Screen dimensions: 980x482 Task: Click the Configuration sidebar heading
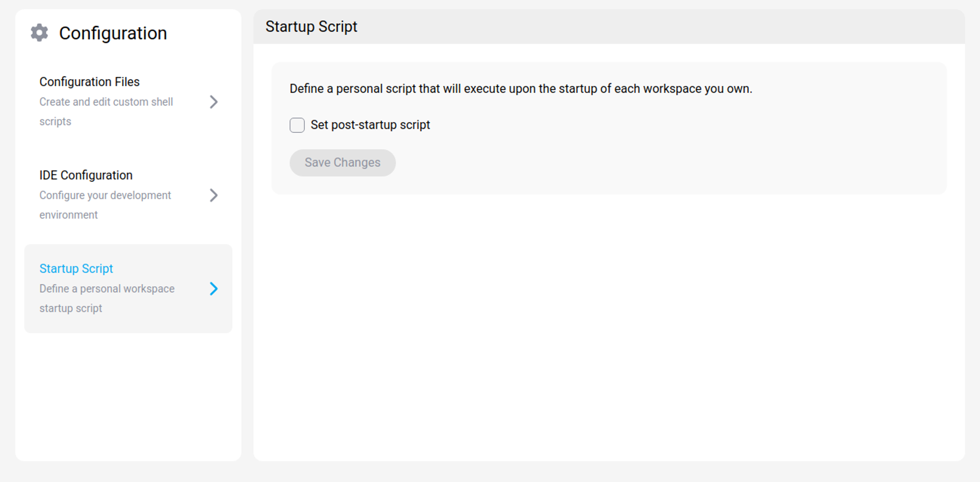113,33
